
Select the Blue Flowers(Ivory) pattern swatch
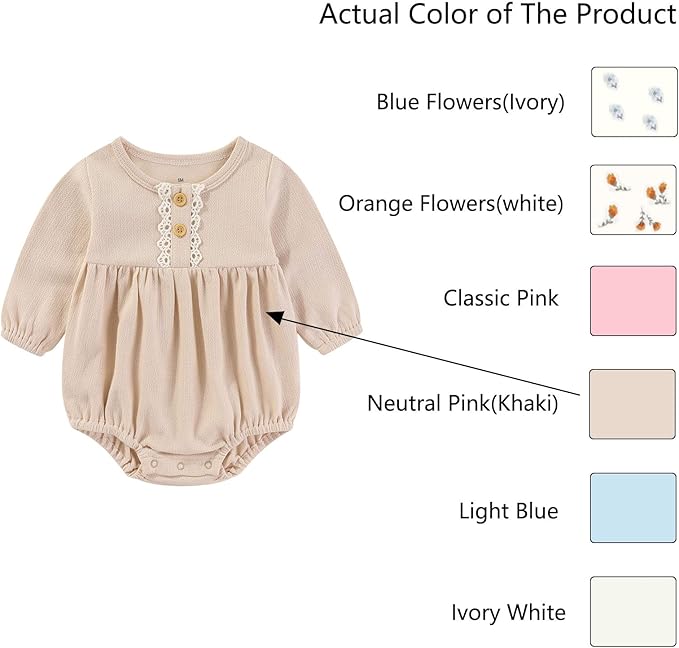(633, 101)
